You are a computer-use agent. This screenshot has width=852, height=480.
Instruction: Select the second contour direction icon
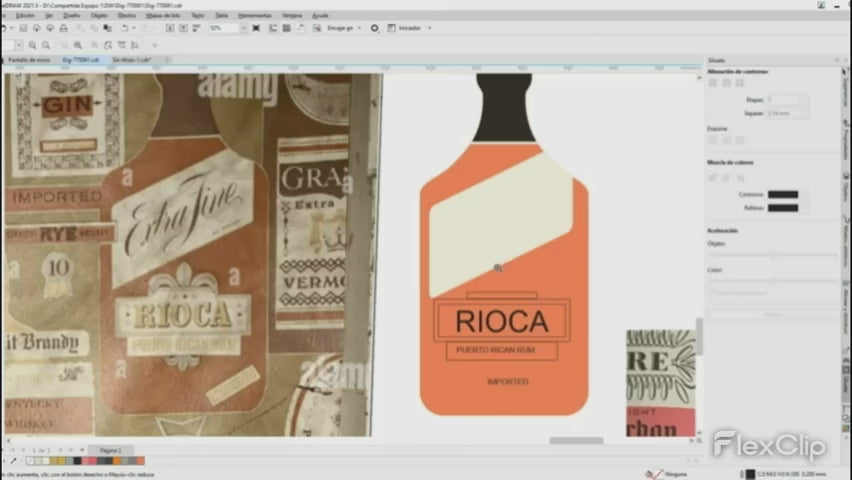pyautogui.click(x=726, y=83)
